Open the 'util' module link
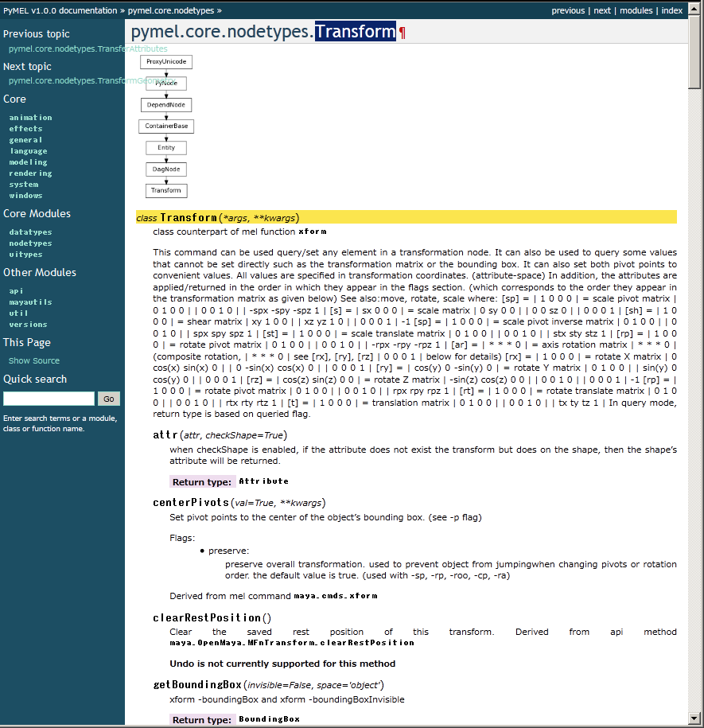Image resolution: width=704 pixels, height=728 pixels. pyautogui.click(x=18, y=313)
